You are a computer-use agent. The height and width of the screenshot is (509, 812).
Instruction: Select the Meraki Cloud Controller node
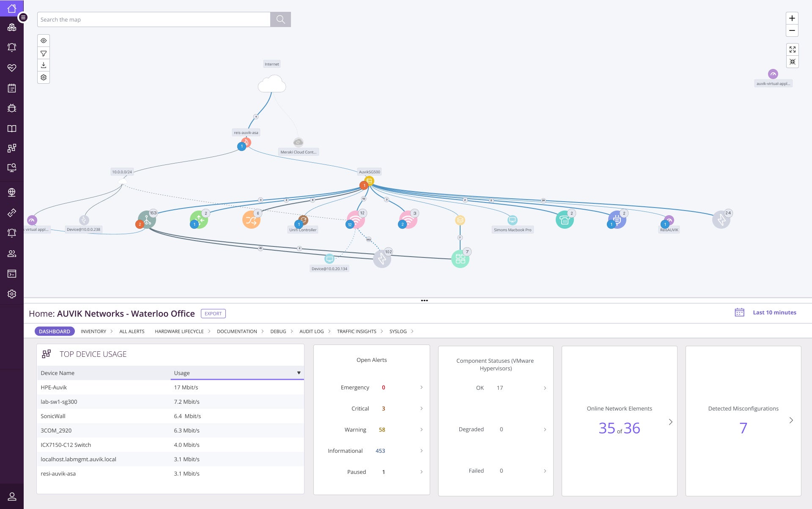coord(298,142)
